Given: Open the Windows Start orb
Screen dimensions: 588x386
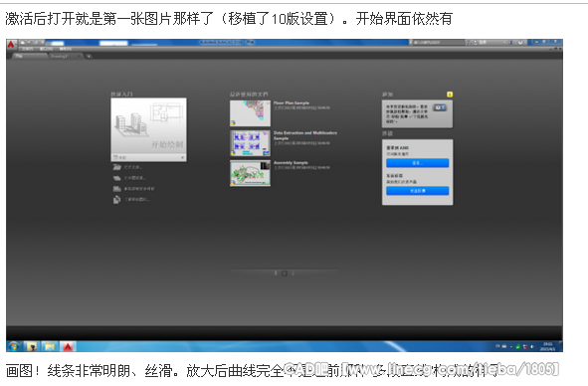Looking at the screenshot, I should (14, 346).
